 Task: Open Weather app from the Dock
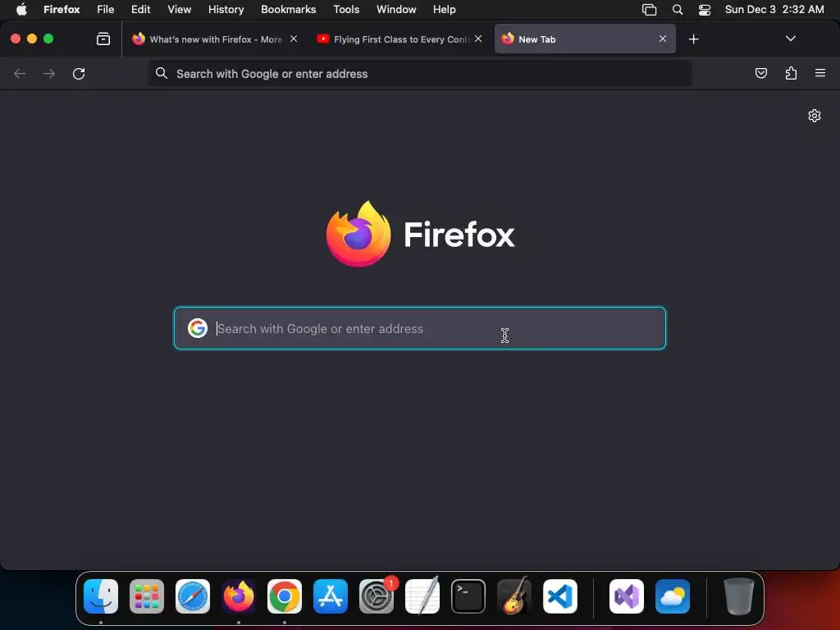(x=673, y=596)
